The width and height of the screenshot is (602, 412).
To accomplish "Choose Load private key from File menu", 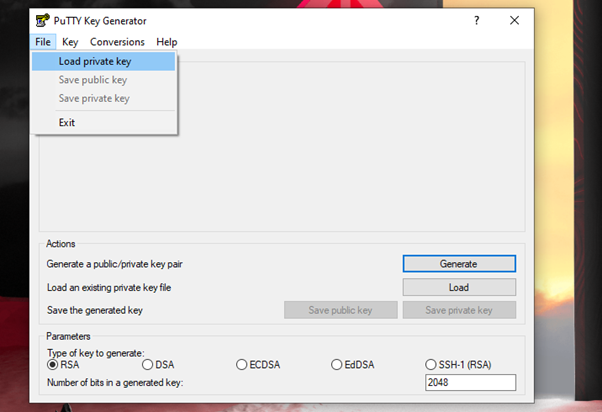I will 103,61.
